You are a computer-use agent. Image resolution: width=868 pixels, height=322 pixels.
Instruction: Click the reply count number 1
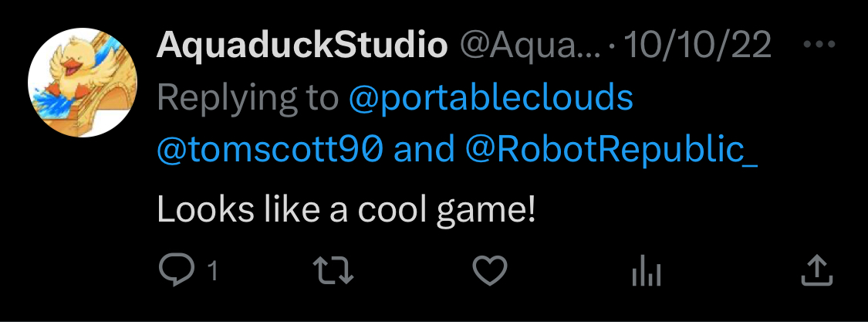(212, 270)
